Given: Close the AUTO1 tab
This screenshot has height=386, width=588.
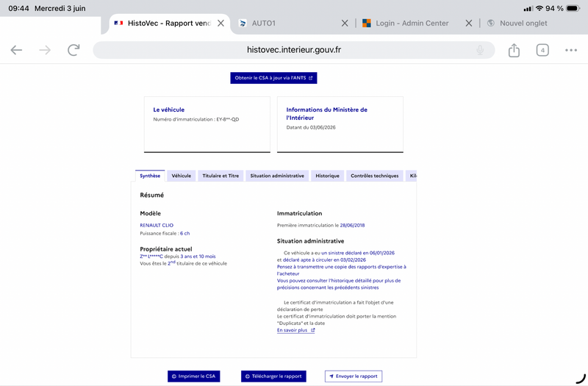Looking at the screenshot, I should click(x=345, y=24).
